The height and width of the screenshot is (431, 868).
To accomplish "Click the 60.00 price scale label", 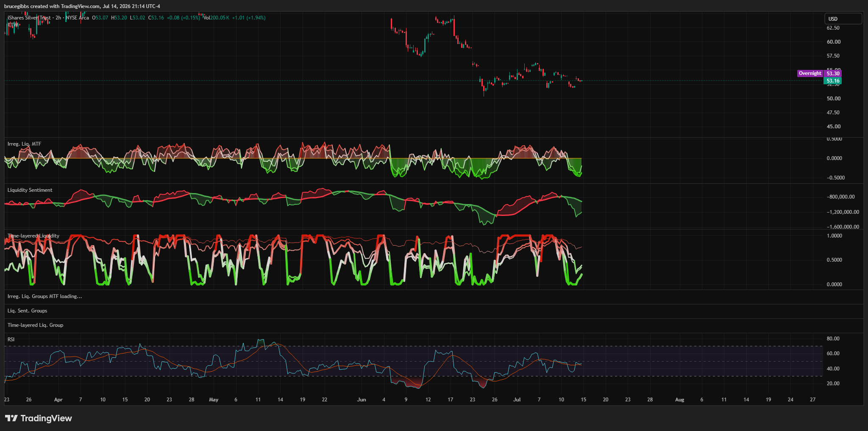I will [833, 42].
